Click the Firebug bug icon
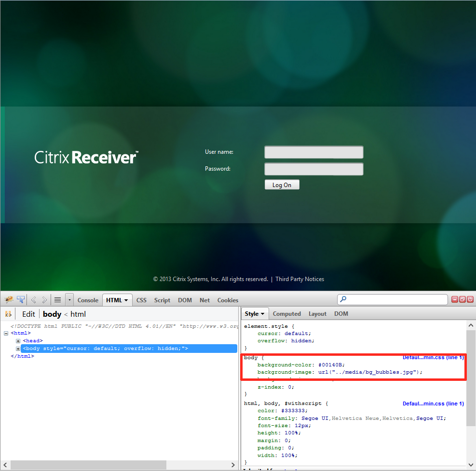 pos(9,300)
